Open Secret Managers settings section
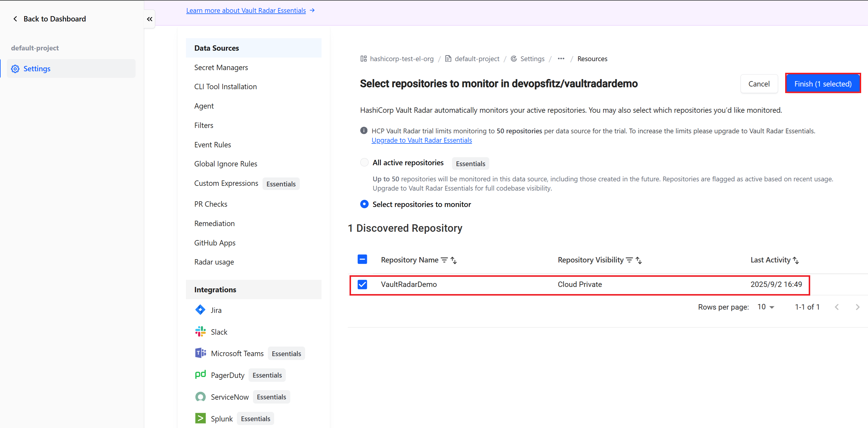Image resolution: width=868 pixels, height=428 pixels. coord(221,67)
